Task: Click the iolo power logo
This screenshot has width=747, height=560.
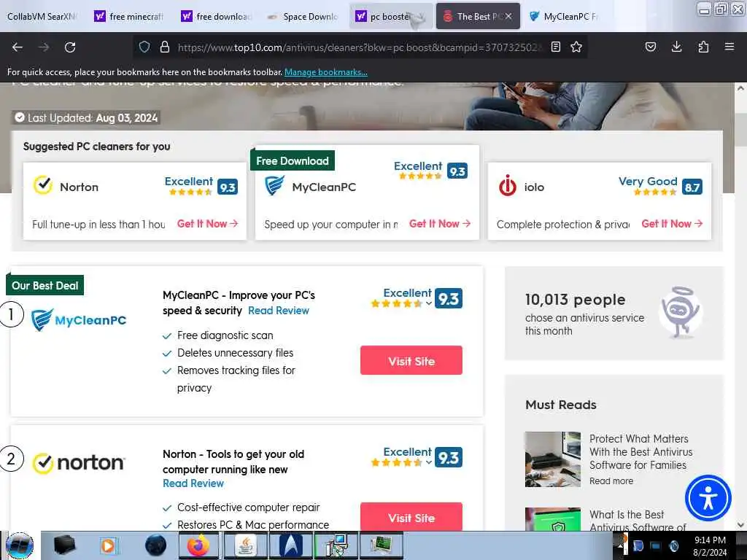Action: [508, 186]
